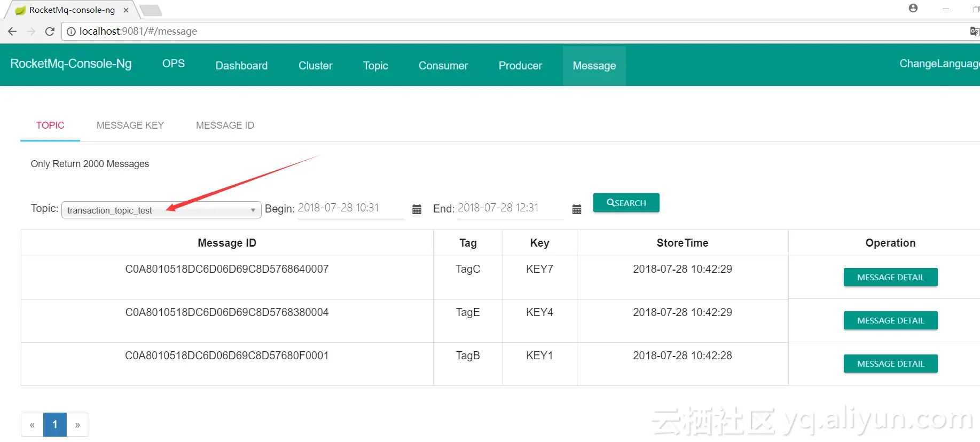Click the SEARCH button

pos(626,203)
